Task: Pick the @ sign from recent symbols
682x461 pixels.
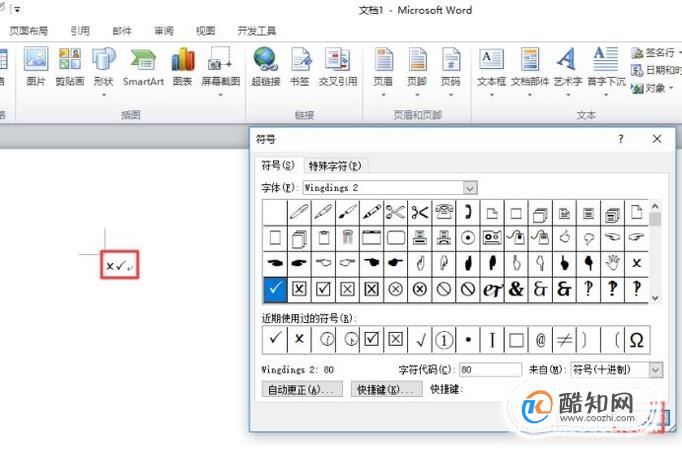Action: [540, 340]
